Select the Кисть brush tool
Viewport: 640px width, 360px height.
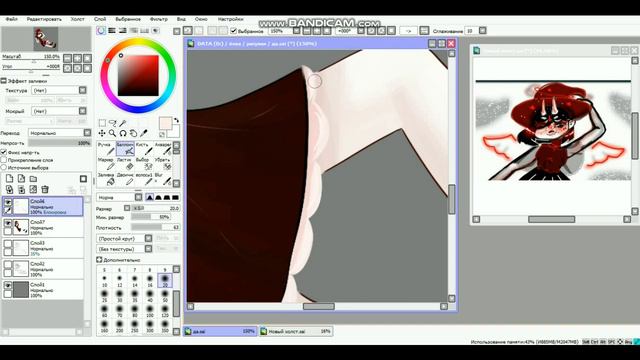(x=143, y=149)
